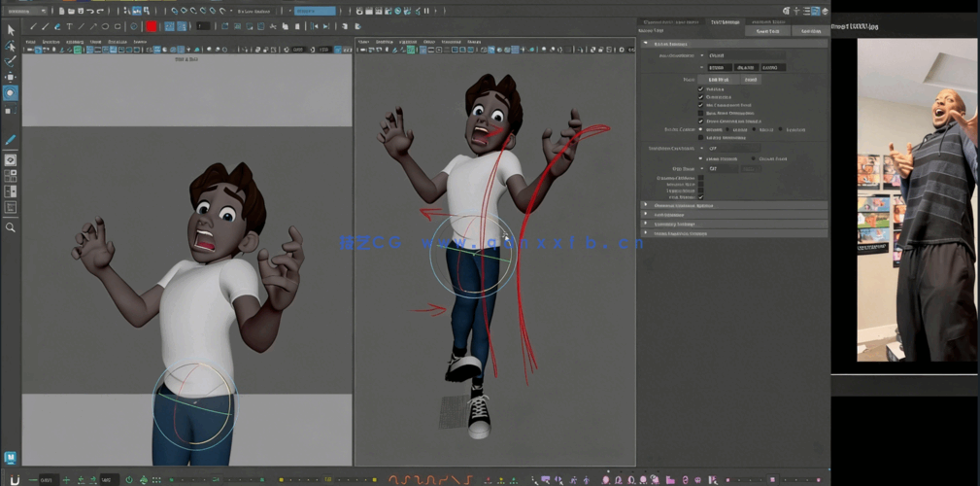The image size is (980, 486).
Task: Click the highlighted Rotate tool icon
Action: 11,93
